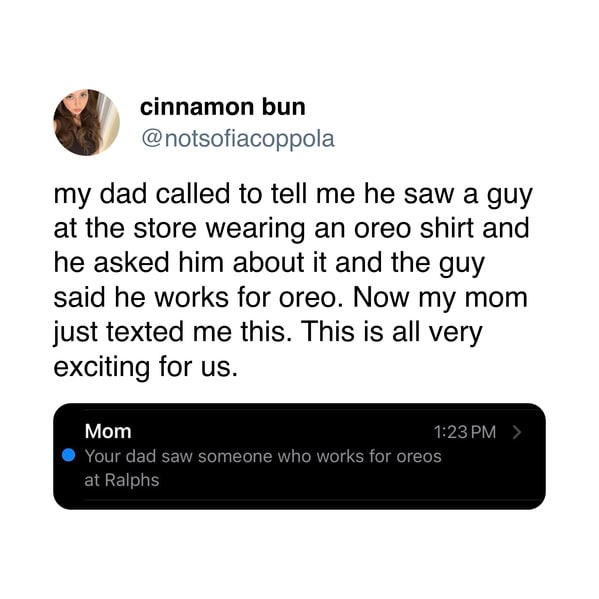Click the tweet line mentioning 'oreo shirt'

point(291,228)
